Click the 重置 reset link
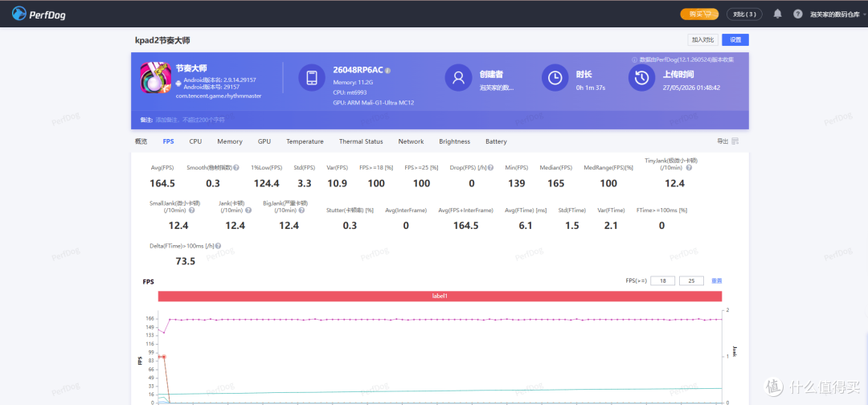 tap(717, 280)
